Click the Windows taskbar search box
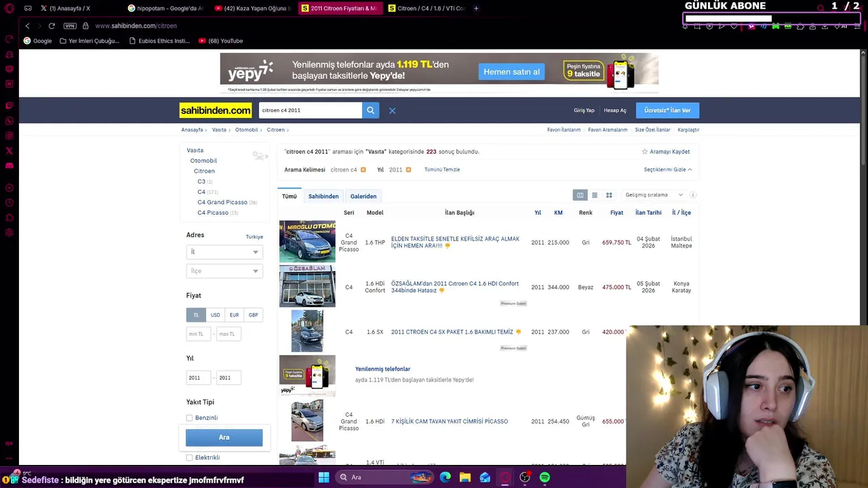The image size is (868, 488). coord(385,477)
